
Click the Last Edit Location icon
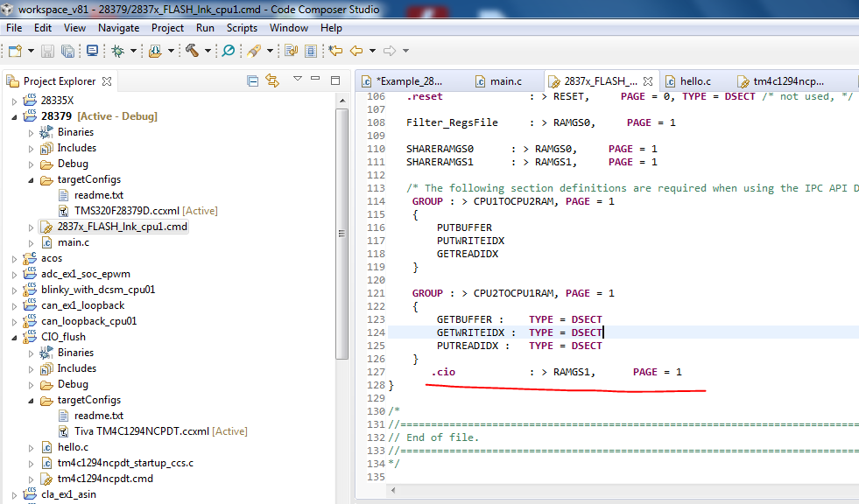coord(335,51)
